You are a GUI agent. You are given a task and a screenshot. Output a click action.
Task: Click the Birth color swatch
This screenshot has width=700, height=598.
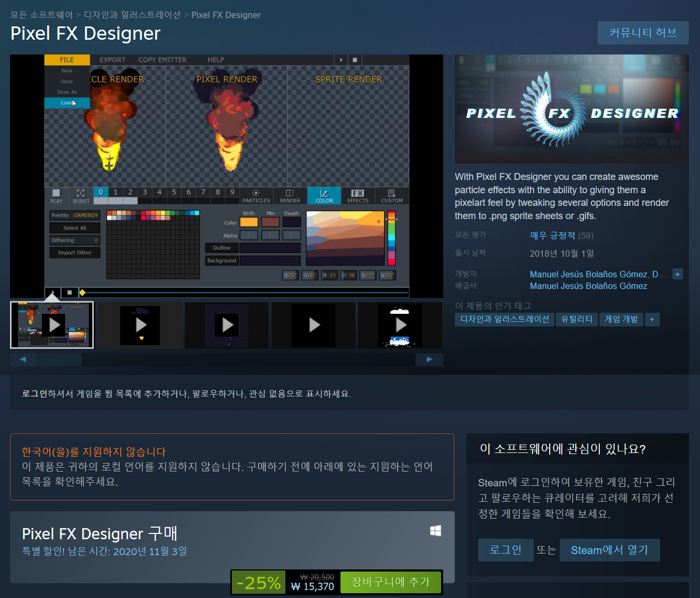(249, 222)
